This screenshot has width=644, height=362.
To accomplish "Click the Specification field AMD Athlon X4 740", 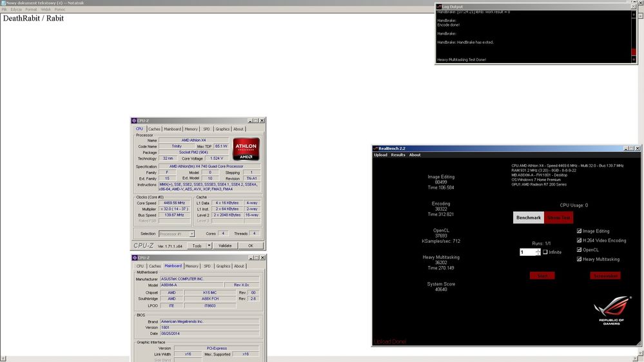I will (210, 166).
